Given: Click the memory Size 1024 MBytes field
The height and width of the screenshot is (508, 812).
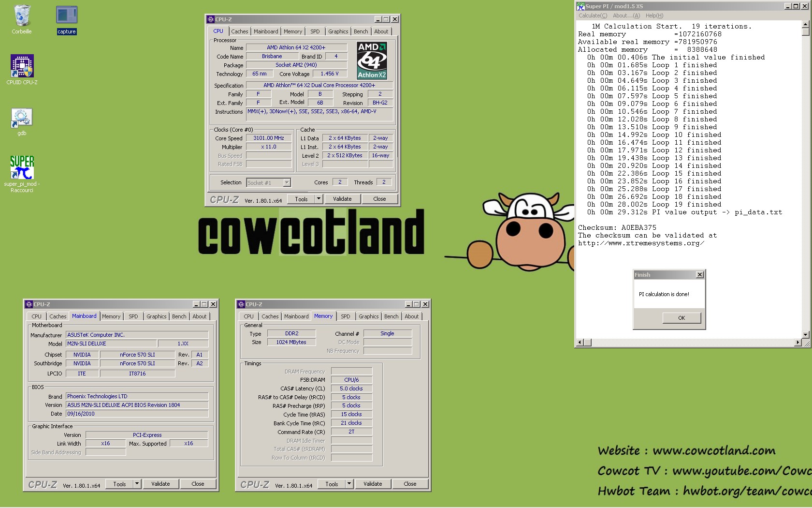Looking at the screenshot, I should tap(291, 342).
